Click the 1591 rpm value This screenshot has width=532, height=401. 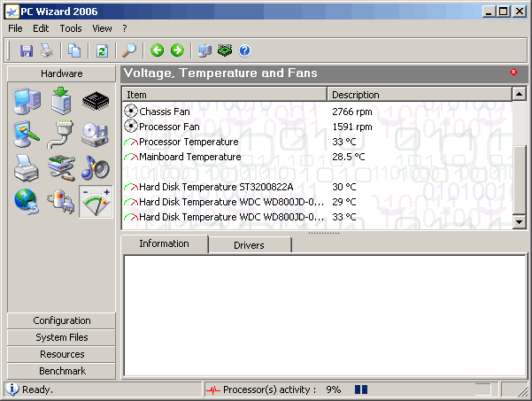(351, 127)
